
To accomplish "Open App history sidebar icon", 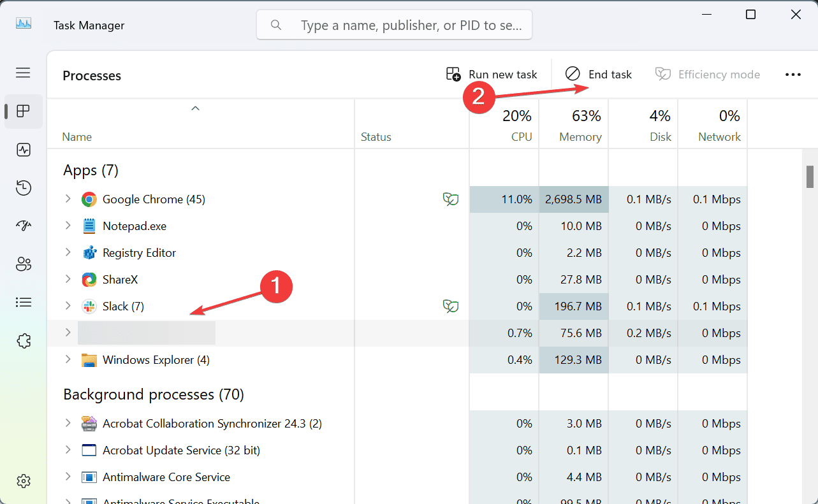I will pos(24,188).
